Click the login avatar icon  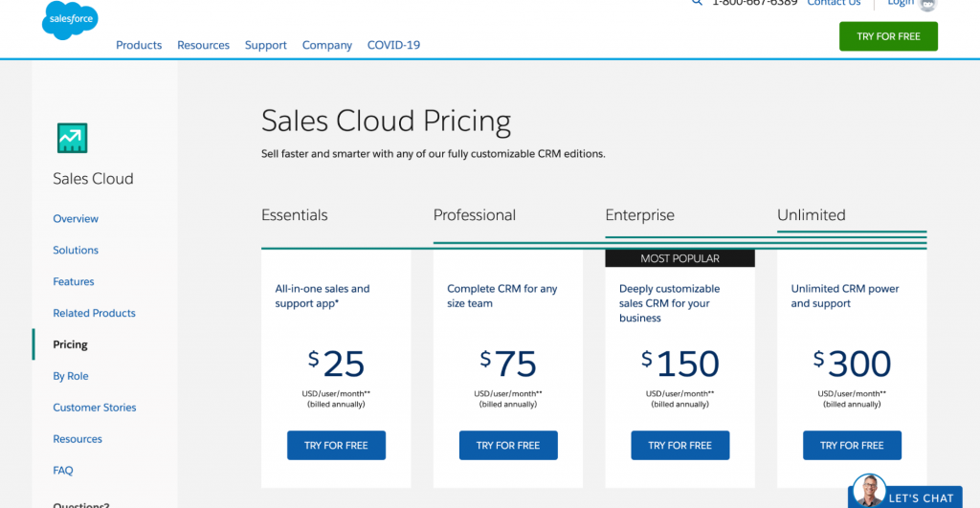(x=927, y=5)
